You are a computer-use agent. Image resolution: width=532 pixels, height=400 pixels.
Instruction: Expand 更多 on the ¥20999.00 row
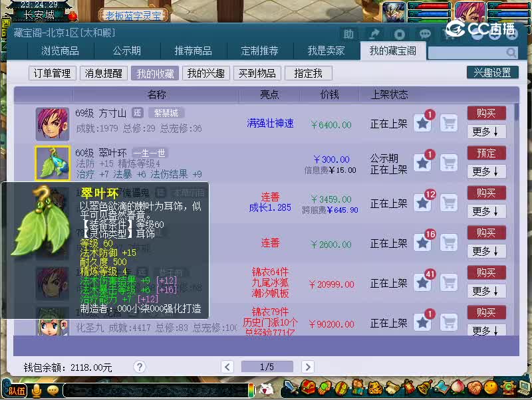coord(486,291)
